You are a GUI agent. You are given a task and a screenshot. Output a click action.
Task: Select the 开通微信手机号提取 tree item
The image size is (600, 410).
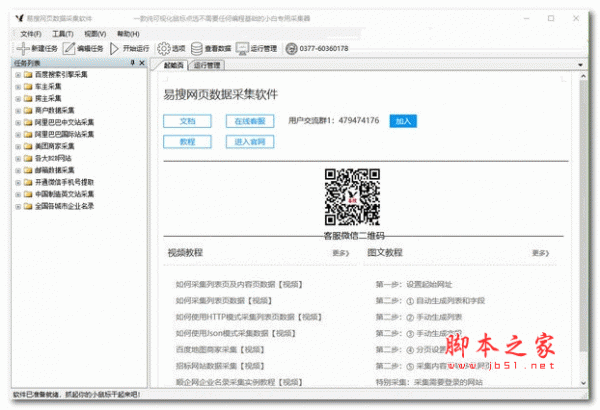(x=64, y=182)
